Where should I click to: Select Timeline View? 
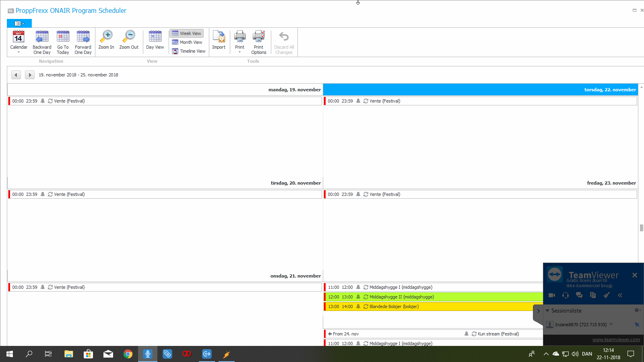click(189, 51)
